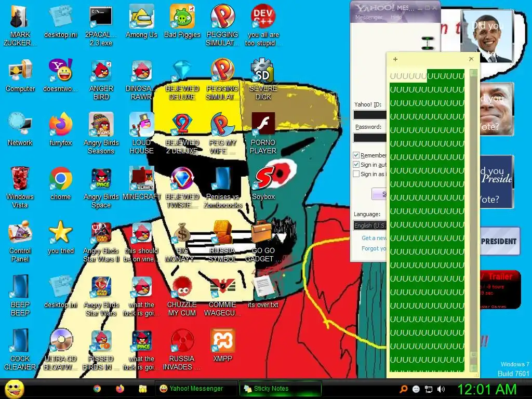
Task: Launch BEJEWED 2 DELUXE icon
Action: (x=182, y=132)
